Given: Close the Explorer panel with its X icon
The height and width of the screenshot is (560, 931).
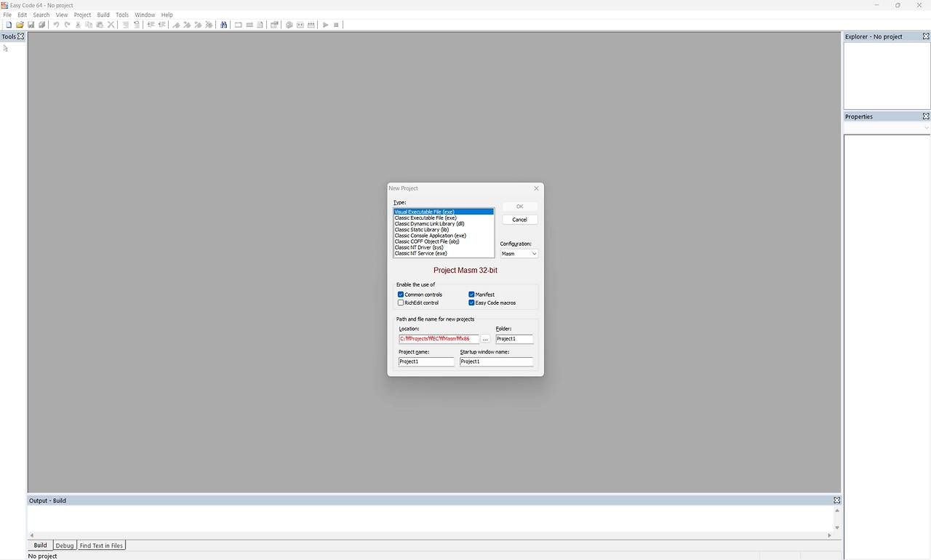Looking at the screenshot, I should click(x=926, y=36).
